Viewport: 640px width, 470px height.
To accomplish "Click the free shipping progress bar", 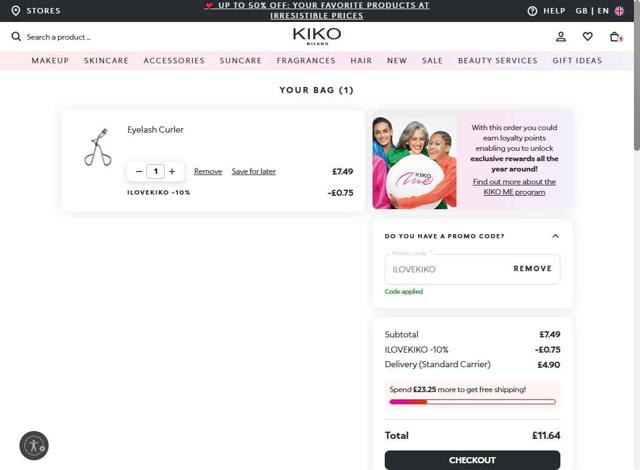I will click(x=472, y=402).
